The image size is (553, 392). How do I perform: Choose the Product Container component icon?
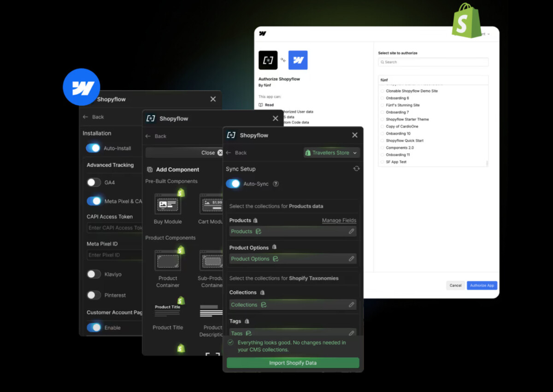pyautogui.click(x=168, y=261)
